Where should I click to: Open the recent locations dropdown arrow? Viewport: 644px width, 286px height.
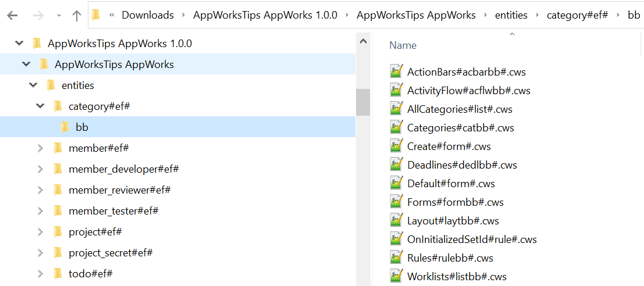point(59,16)
